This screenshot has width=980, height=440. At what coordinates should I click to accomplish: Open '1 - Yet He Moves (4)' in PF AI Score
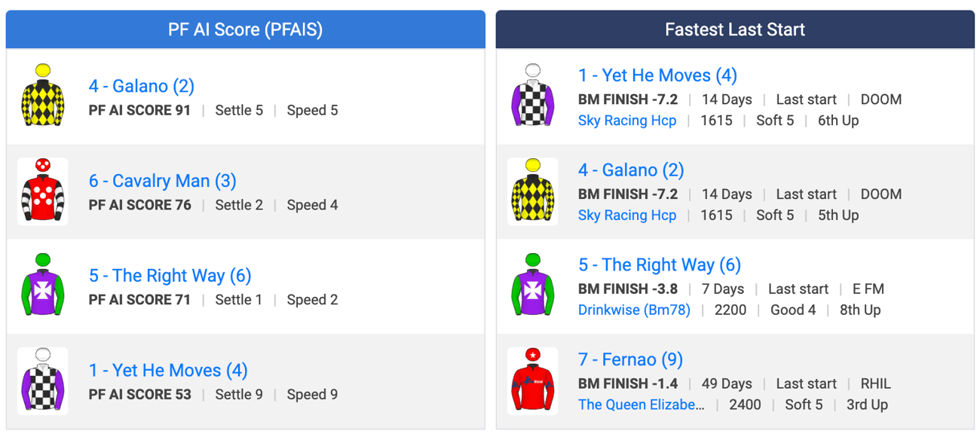tap(168, 371)
